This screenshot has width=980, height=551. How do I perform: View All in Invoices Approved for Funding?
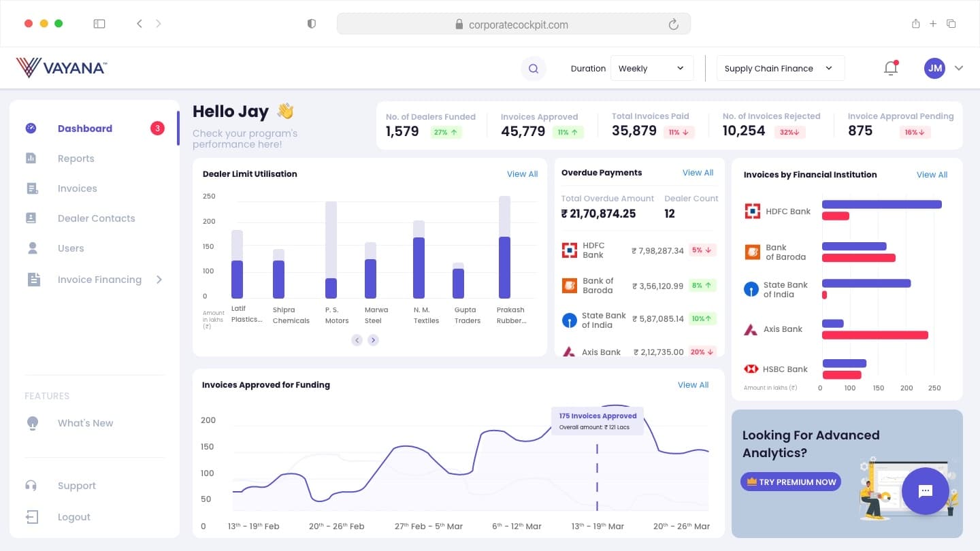coord(693,385)
